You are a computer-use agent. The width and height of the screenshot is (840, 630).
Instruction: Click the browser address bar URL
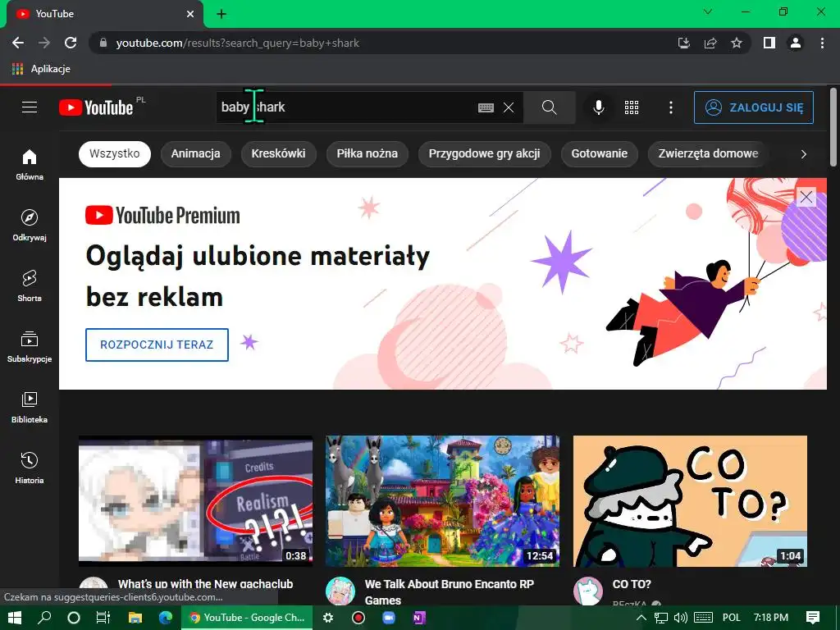point(237,43)
